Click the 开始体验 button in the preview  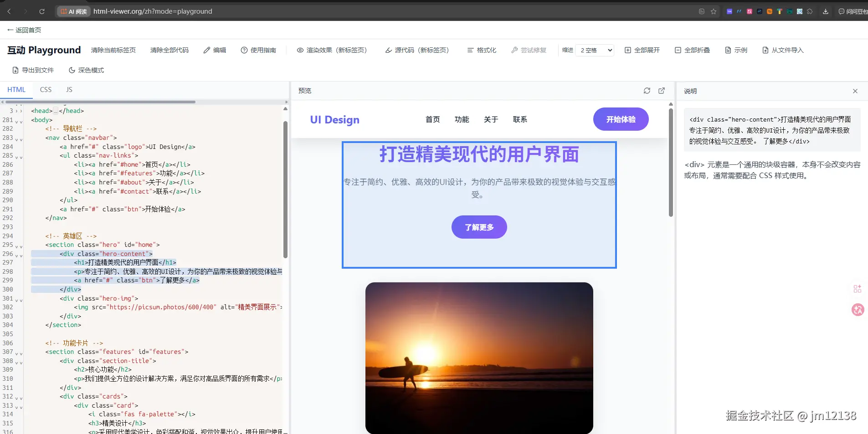click(x=621, y=119)
